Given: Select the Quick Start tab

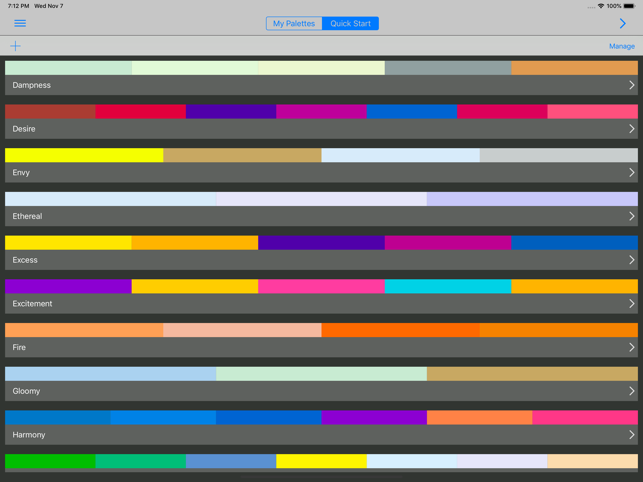Looking at the screenshot, I should [350, 23].
